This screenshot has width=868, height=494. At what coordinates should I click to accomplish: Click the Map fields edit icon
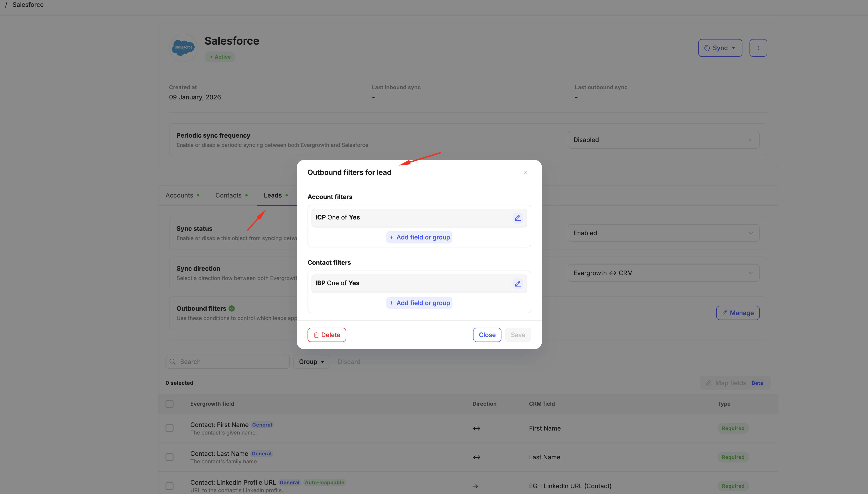pyautogui.click(x=709, y=383)
